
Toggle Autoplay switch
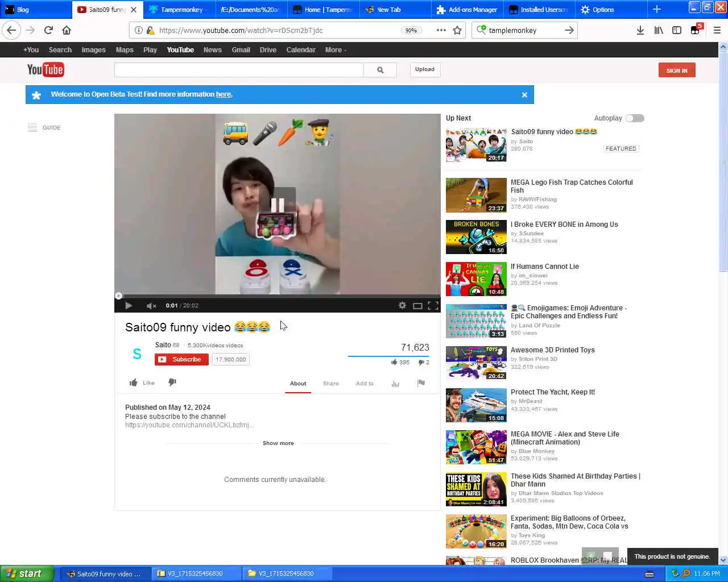point(635,118)
